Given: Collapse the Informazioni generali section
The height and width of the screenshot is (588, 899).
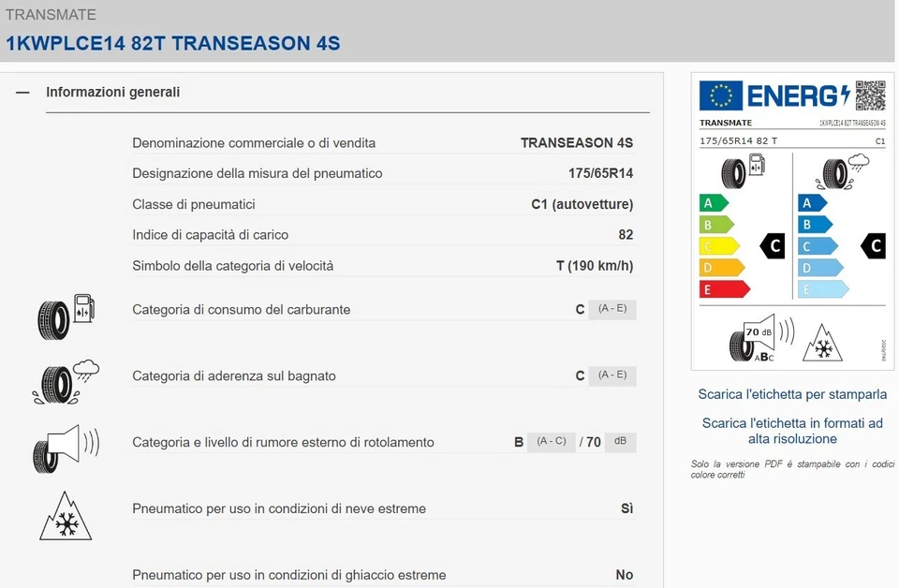Looking at the screenshot, I should point(22,92).
